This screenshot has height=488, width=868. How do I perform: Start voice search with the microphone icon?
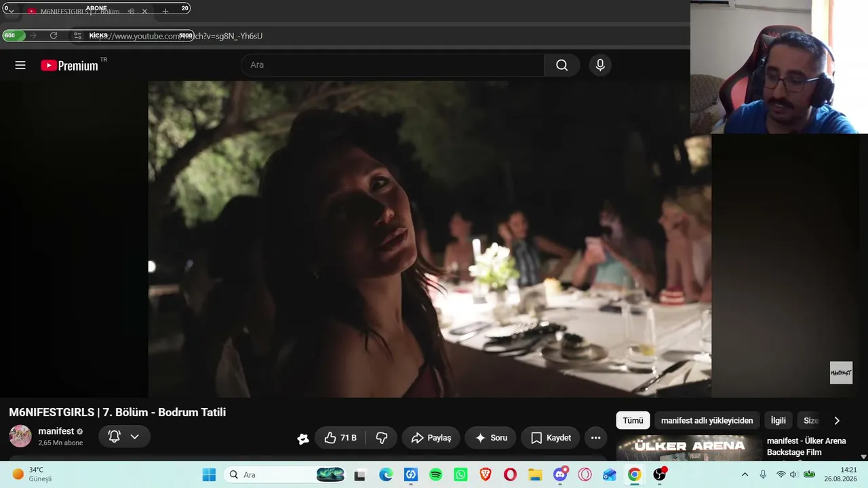tap(600, 65)
